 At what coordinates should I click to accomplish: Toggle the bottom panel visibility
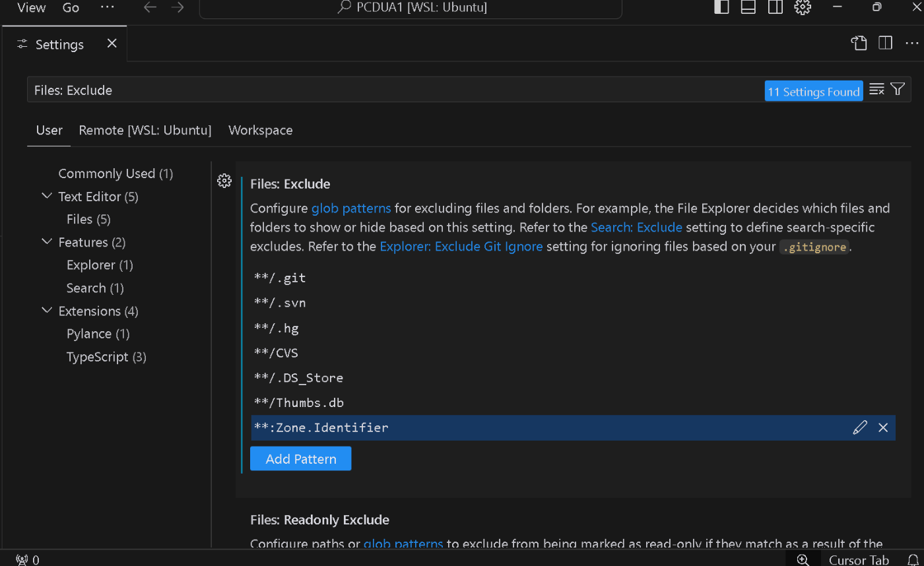point(748,7)
